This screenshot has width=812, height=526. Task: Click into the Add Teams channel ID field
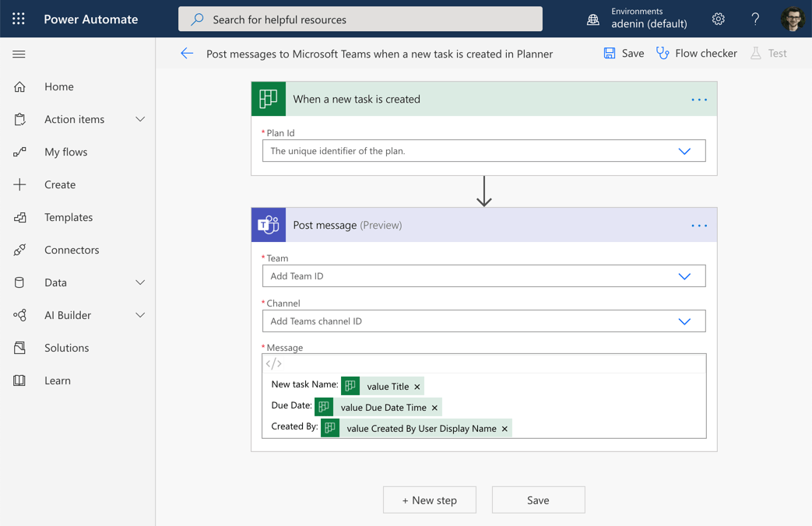(483, 321)
